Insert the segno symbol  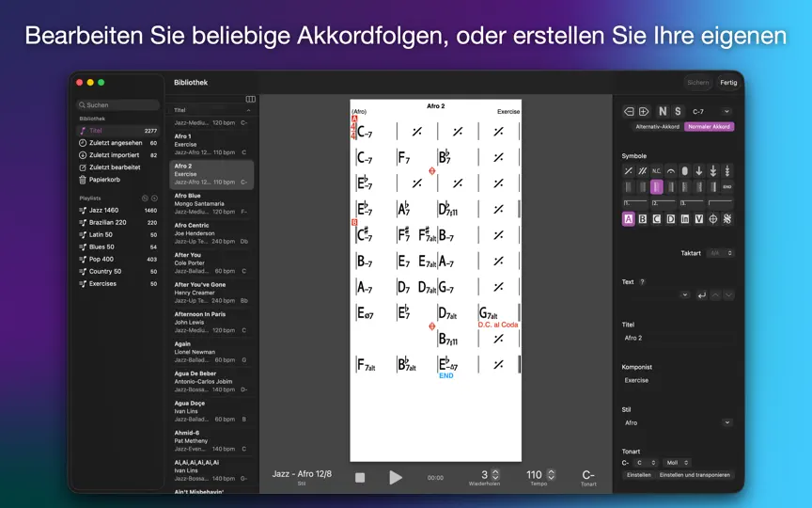pyautogui.click(x=727, y=219)
